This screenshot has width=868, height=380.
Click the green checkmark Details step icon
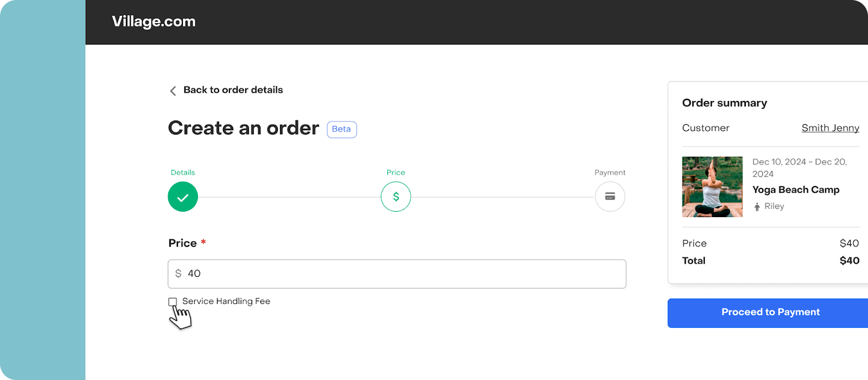click(183, 197)
